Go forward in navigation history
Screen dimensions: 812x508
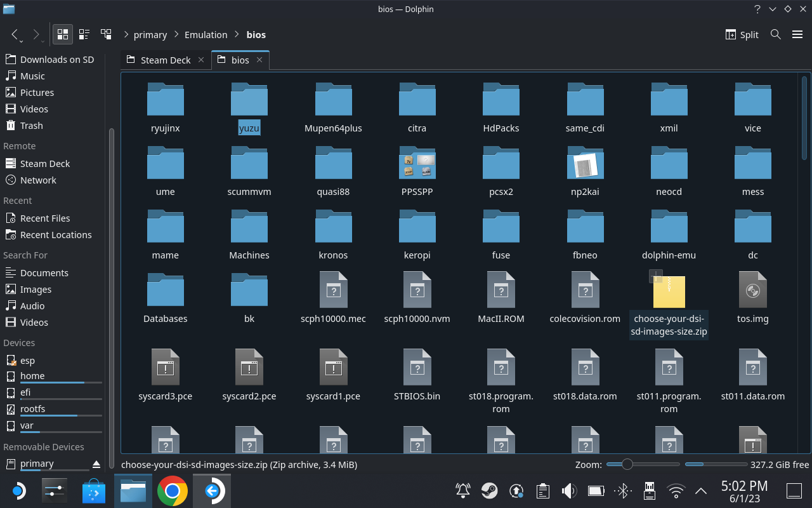click(x=36, y=34)
